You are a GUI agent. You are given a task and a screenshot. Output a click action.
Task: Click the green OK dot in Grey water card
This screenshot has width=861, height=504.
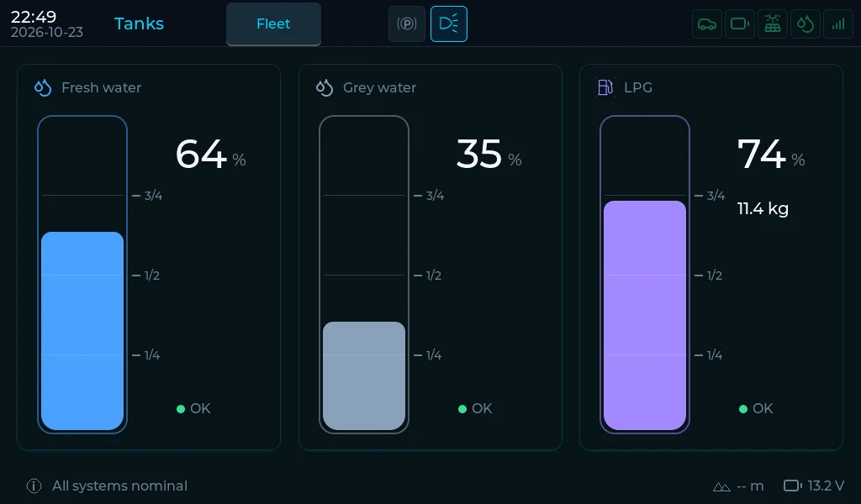(462, 408)
